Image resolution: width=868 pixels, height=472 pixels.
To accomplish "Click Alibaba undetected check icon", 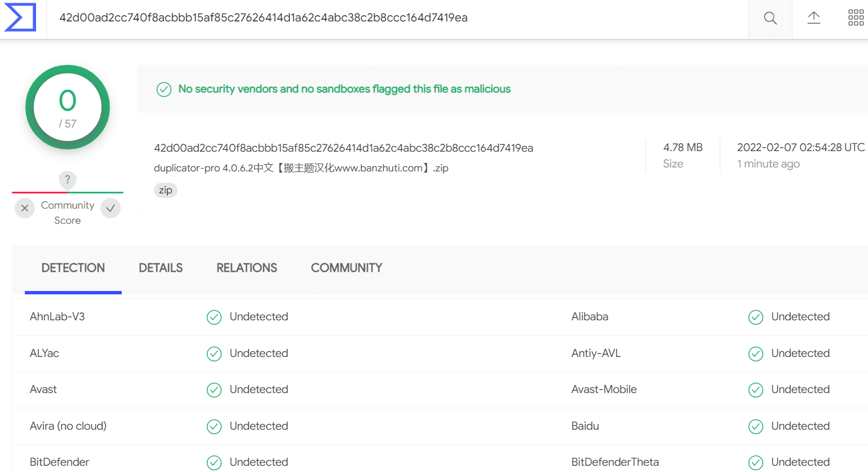I will pyautogui.click(x=756, y=317).
